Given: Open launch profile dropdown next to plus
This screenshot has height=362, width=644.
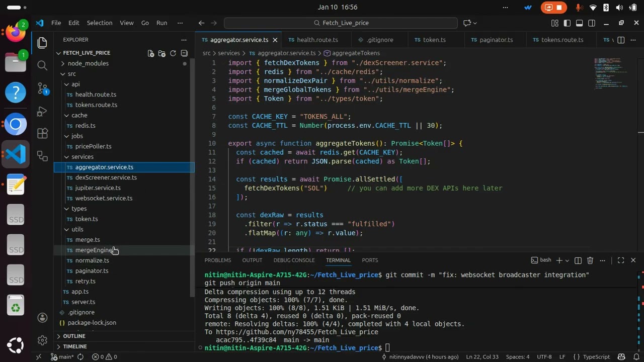Looking at the screenshot, I should coord(568,260).
